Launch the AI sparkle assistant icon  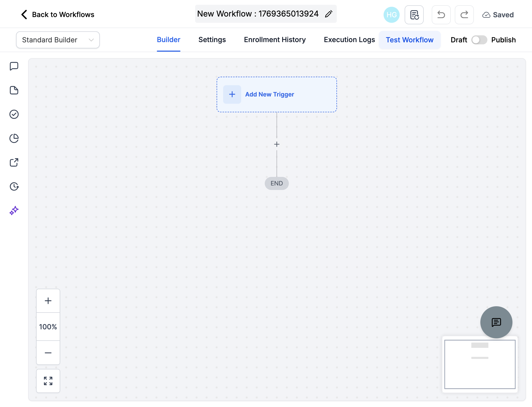[14, 211]
